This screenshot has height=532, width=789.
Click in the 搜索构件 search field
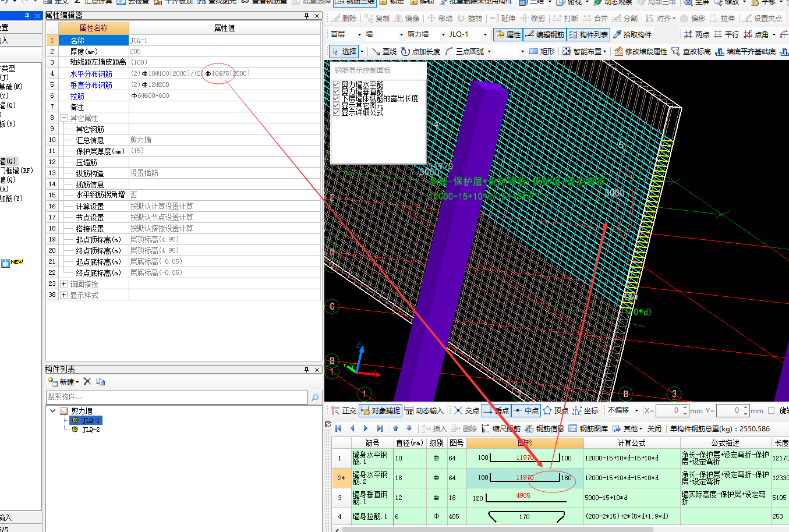pos(176,398)
